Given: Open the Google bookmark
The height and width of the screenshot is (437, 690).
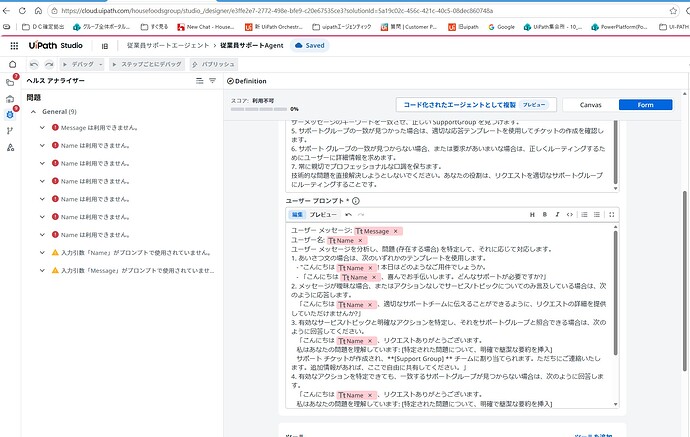Looking at the screenshot, I should (x=501, y=27).
